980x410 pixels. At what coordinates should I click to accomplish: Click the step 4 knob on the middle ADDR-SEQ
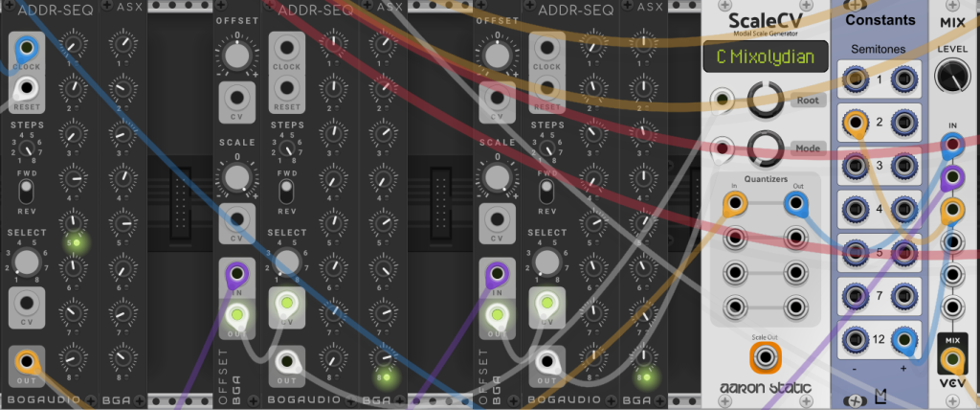pyautogui.click(x=334, y=178)
